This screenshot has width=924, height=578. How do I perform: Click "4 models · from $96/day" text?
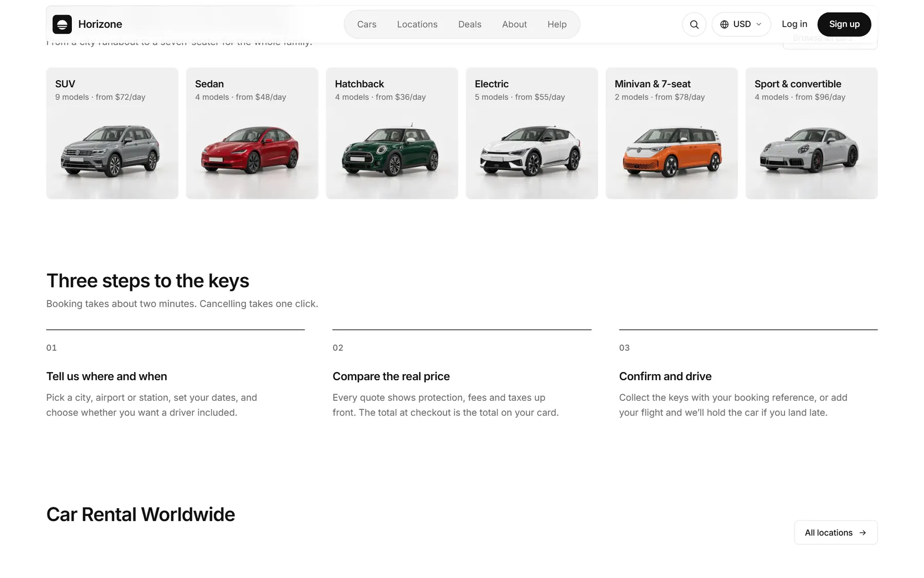800,97
